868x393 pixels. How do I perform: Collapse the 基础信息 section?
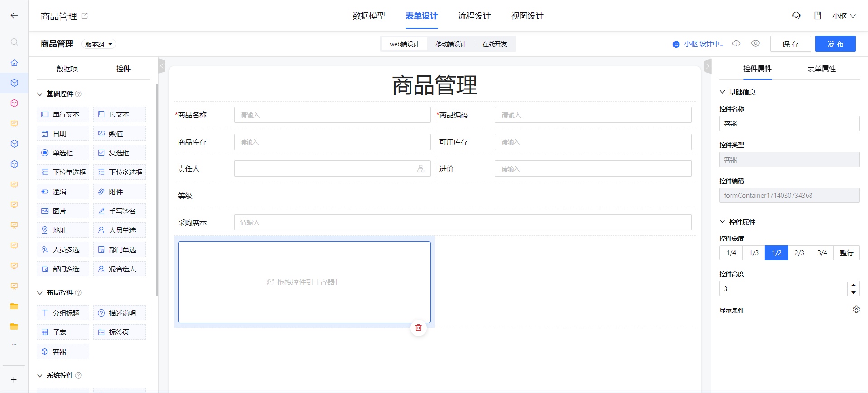[722, 92]
